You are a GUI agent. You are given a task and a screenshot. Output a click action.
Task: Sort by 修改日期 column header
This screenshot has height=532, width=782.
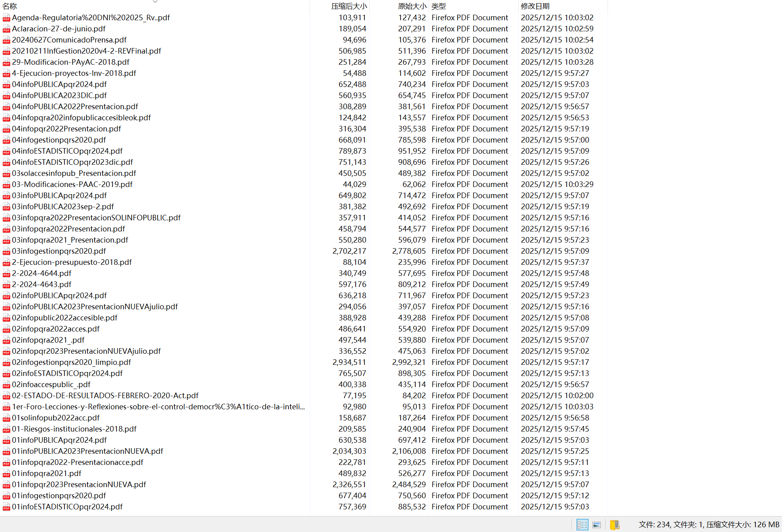(x=535, y=6)
